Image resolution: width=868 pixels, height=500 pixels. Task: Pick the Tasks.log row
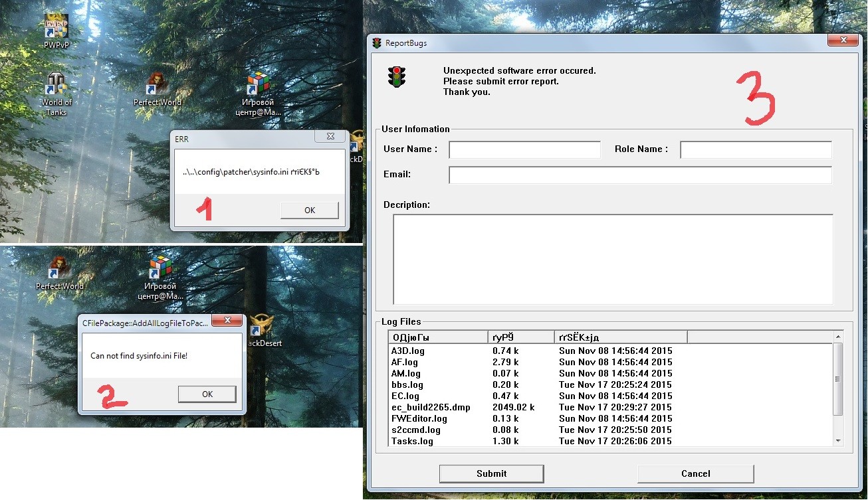point(412,441)
